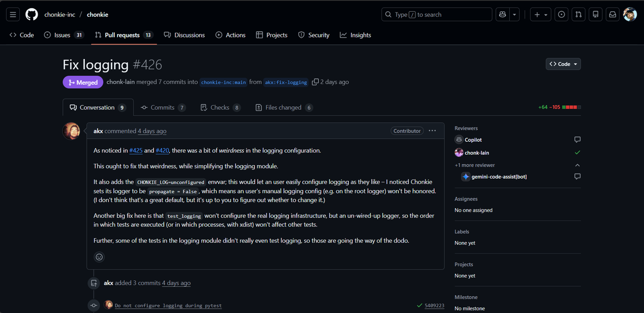The height and width of the screenshot is (313, 644).
Task: Open the create new plus menu
Action: (x=541, y=14)
